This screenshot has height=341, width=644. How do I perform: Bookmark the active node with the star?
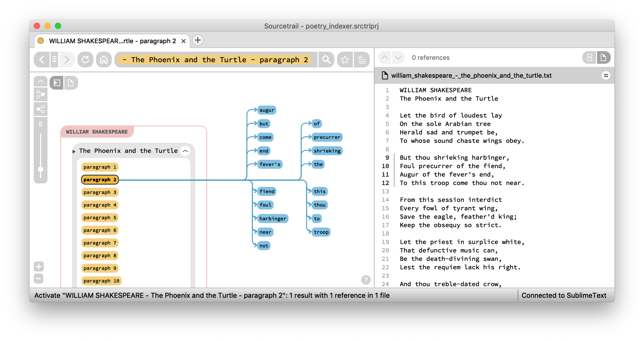coord(345,60)
